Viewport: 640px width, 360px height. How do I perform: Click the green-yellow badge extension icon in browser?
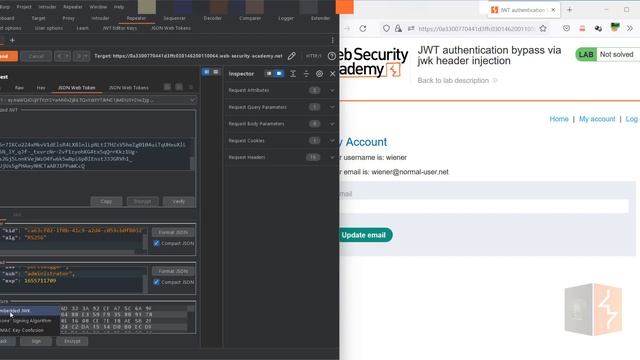tap(615, 28)
